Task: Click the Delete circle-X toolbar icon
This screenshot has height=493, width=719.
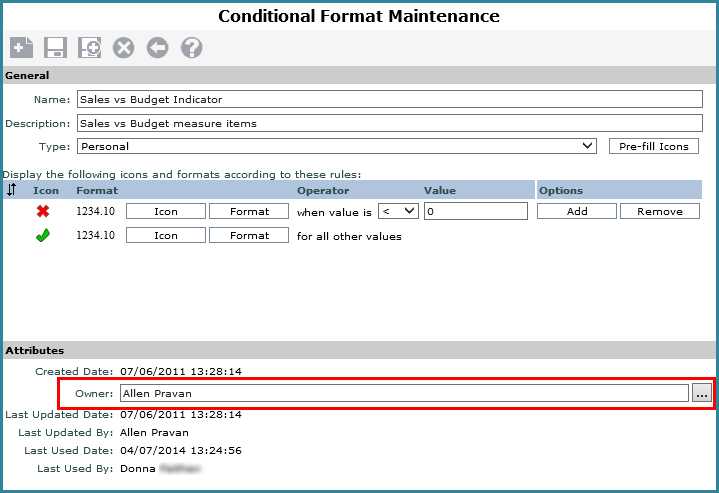Action: click(124, 47)
